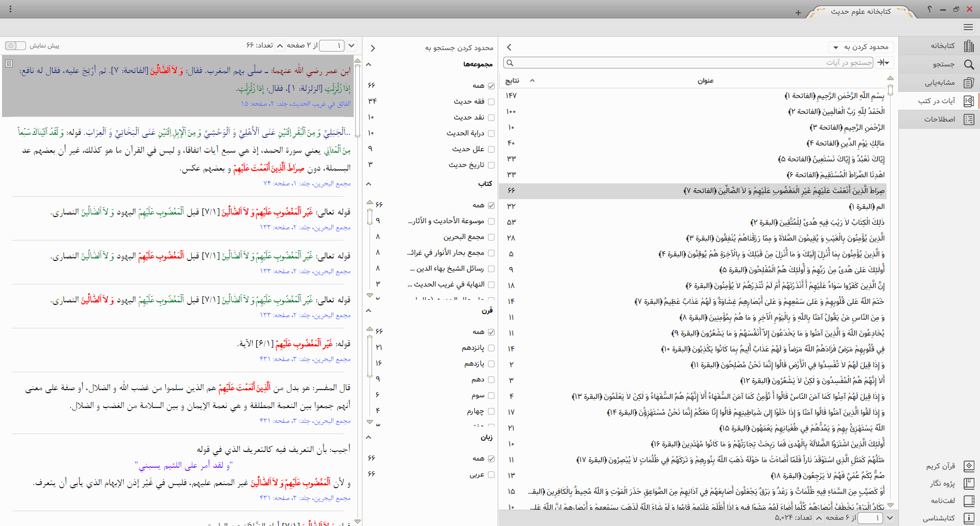The height and width of the screenshot is (526, 980).
Task: Collapse the مجموعه‌ها filter section
Action: point(369,65)
